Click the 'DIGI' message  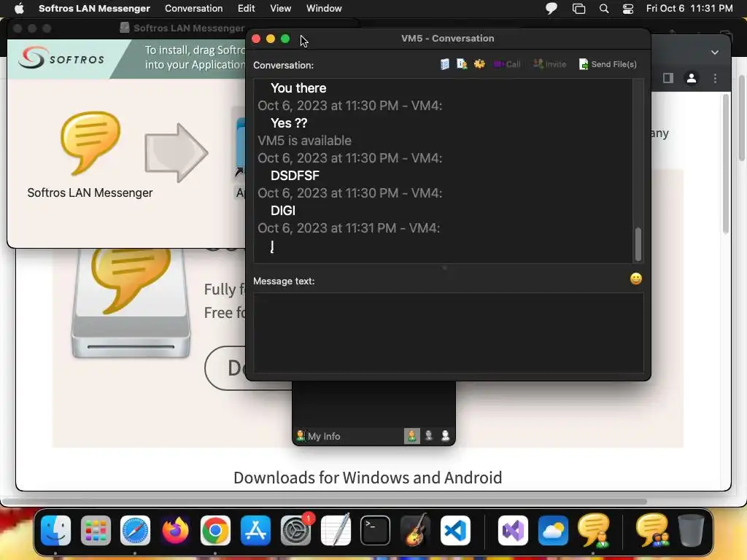click(282, 211)
